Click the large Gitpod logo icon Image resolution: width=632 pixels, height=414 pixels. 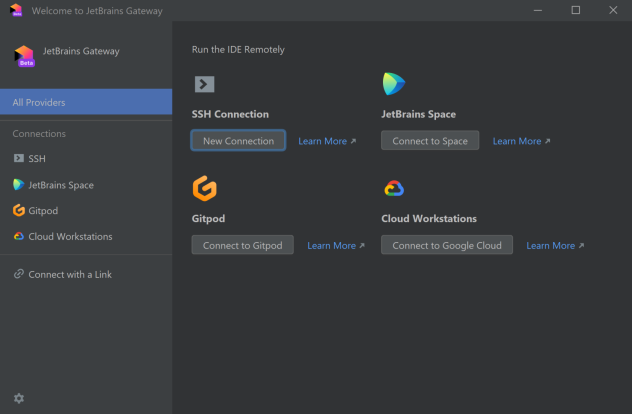coord(204,188)
